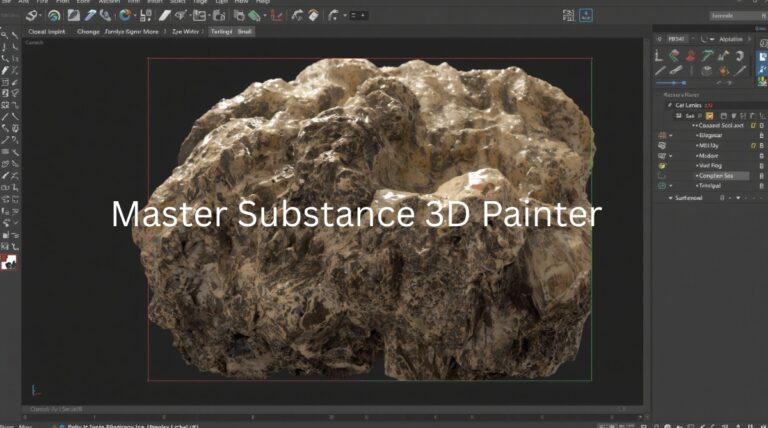Toggle the icon left of Complien Sea layer
This screenshot has width=768, height=428.
(x=662, y=176)
